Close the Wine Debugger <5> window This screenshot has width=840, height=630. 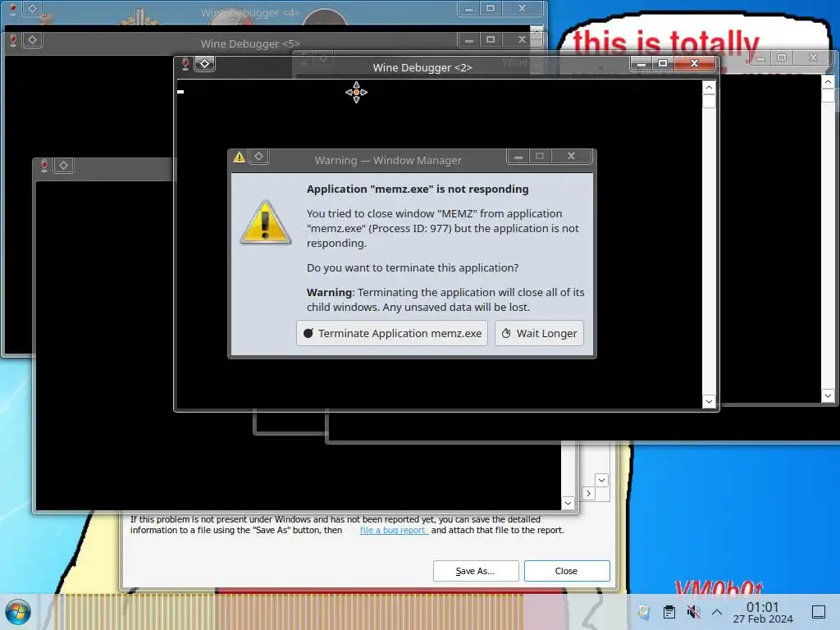coord(523,39)
